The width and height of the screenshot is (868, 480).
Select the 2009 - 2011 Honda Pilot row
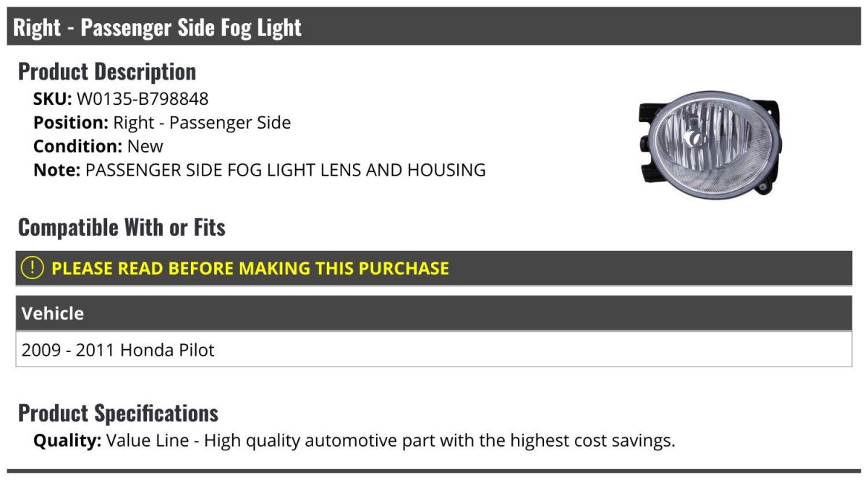pos(119,351)
